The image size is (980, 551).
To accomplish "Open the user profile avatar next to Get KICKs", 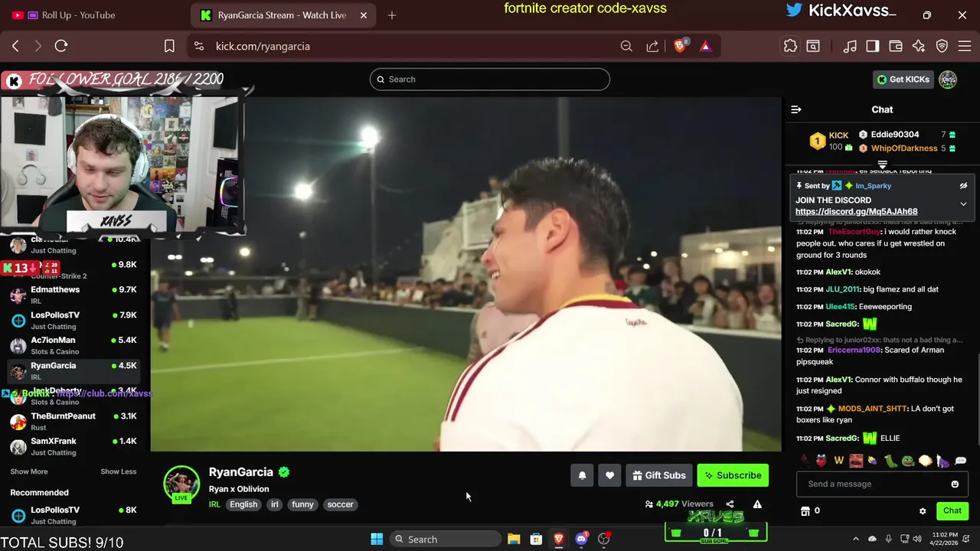I will click(x=948, y=79).
